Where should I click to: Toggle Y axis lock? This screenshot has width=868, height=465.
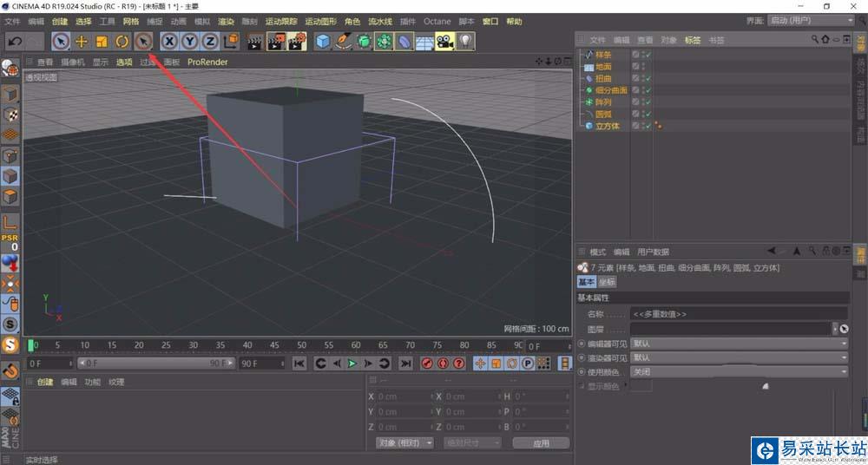190,41
